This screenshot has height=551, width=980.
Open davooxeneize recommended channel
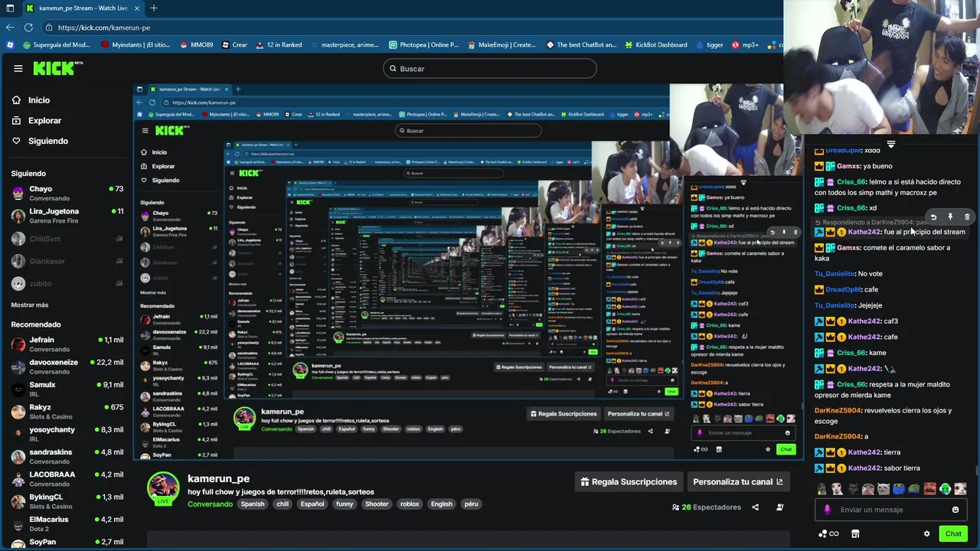click(x=67, y=367)
